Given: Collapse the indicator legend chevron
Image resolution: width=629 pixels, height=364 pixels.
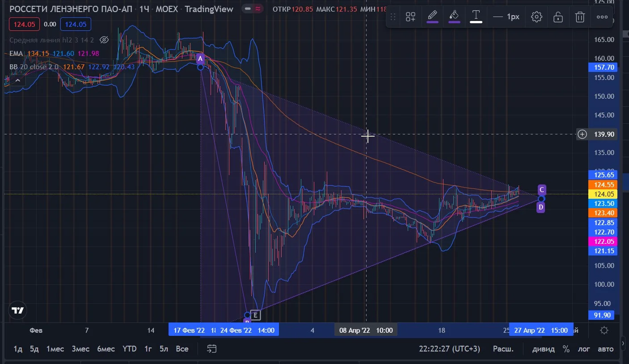Looking at the screenshot, I should coord(17,80).
